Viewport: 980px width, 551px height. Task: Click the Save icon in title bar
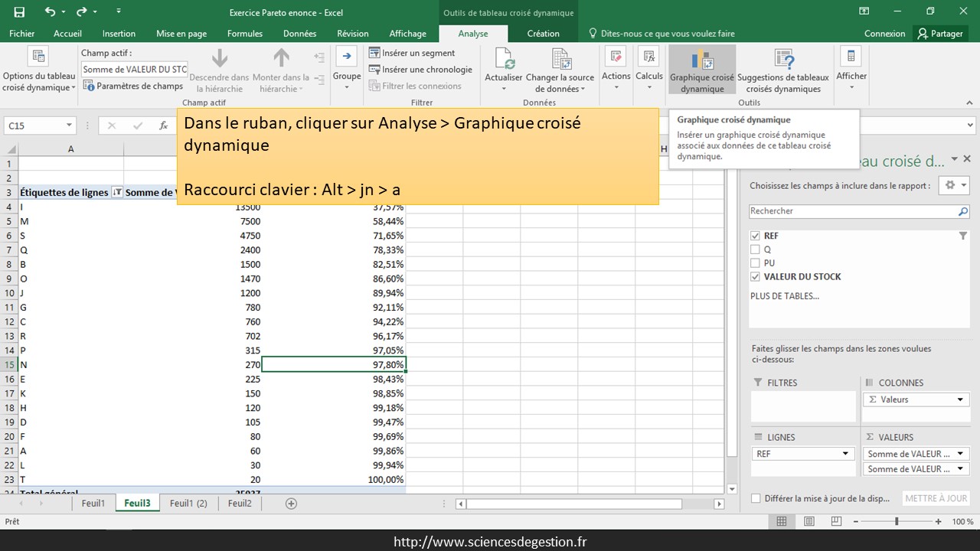click(x=19, y=12)
